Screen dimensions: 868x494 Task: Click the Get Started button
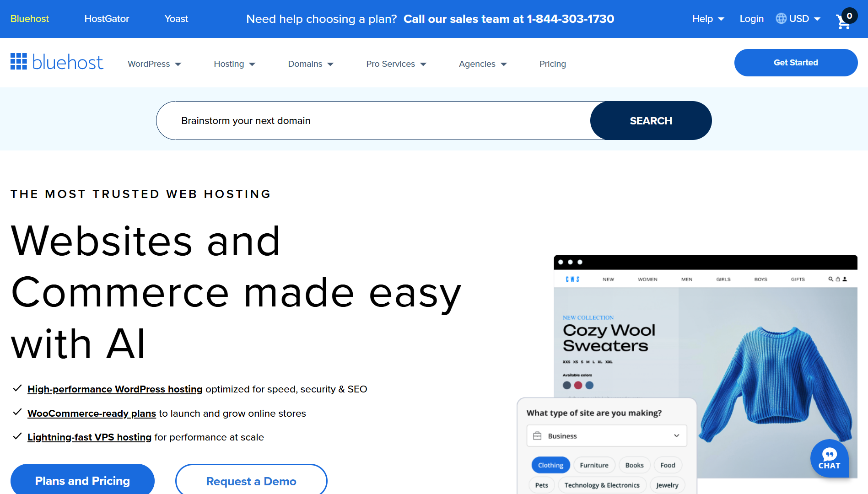coord(796,63)
